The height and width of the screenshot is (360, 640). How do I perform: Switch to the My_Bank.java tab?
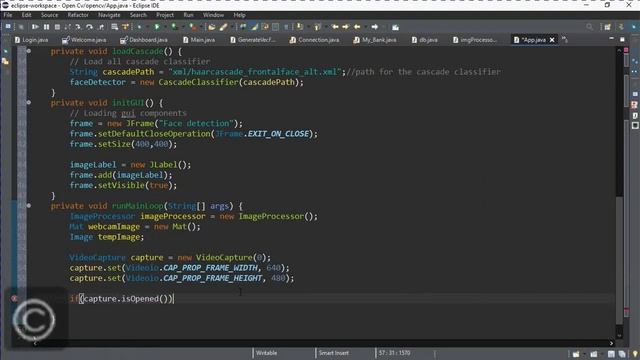pos(375,40)
